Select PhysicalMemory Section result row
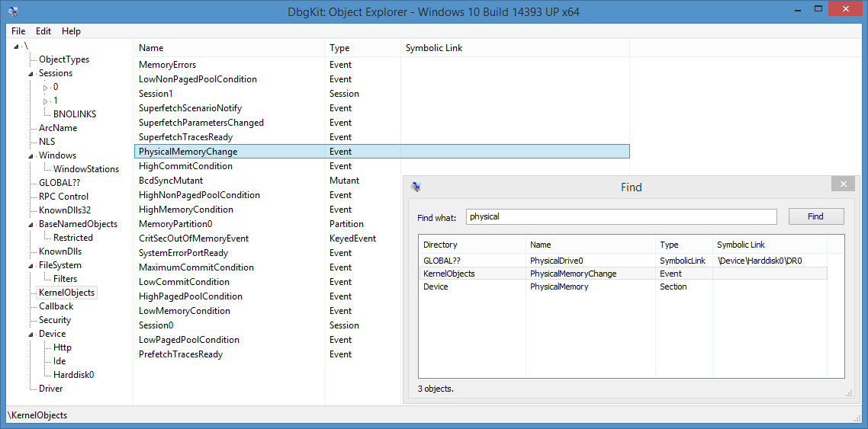 [622, 287]
